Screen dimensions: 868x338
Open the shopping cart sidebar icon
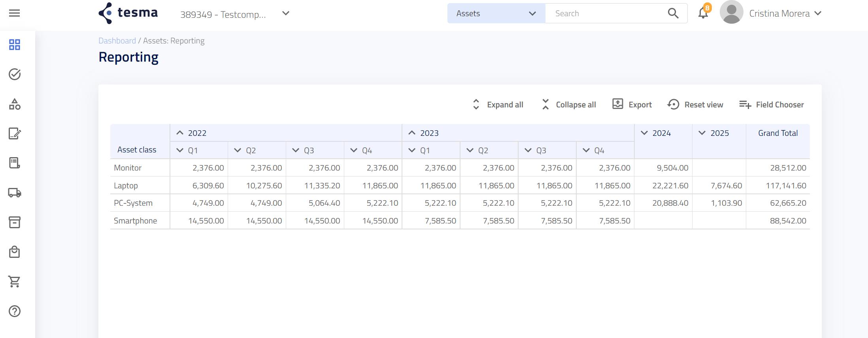15,282
